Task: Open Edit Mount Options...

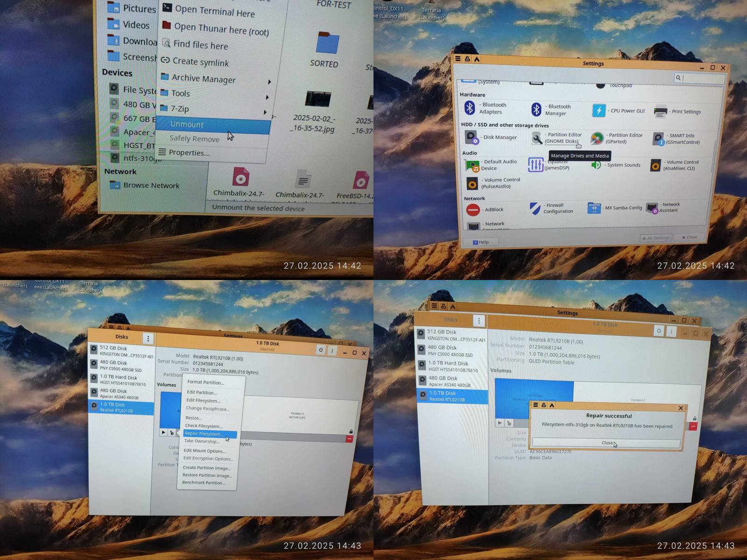Action: tap(204, 451)
